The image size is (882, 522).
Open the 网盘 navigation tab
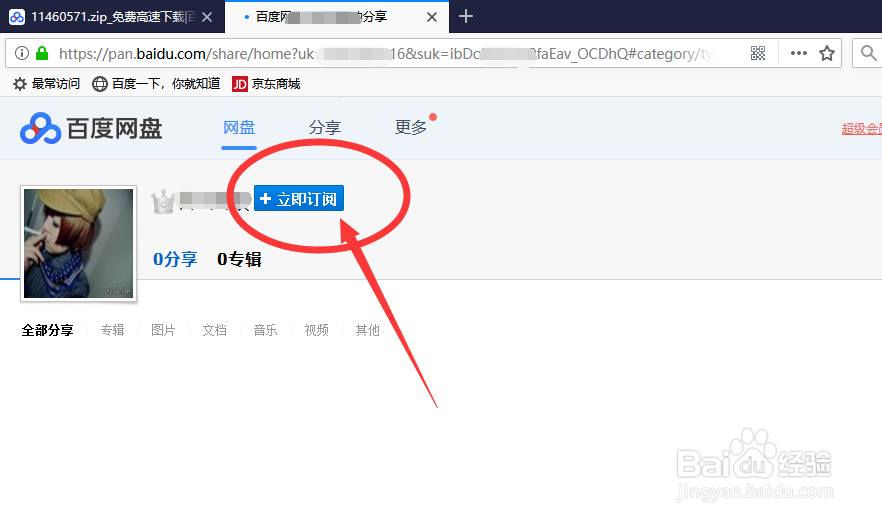click(239, 128)
